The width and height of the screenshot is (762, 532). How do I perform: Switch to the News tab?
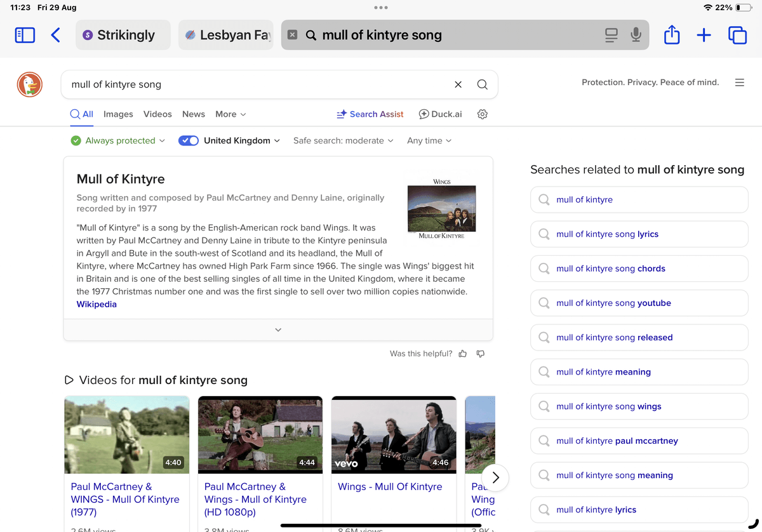(194, 114)
